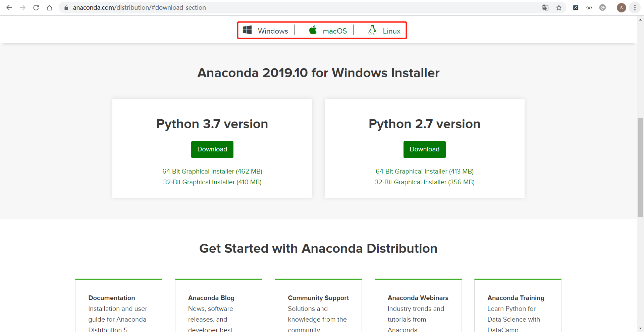
Task: Click the Apple logo icon
Action: (x=313, y=30)
